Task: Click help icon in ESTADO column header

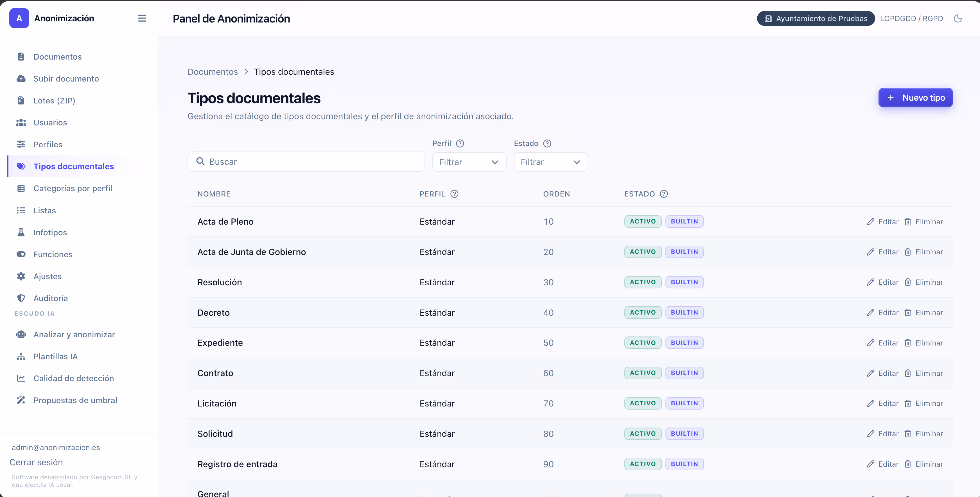Action: (x=664, y=194)
